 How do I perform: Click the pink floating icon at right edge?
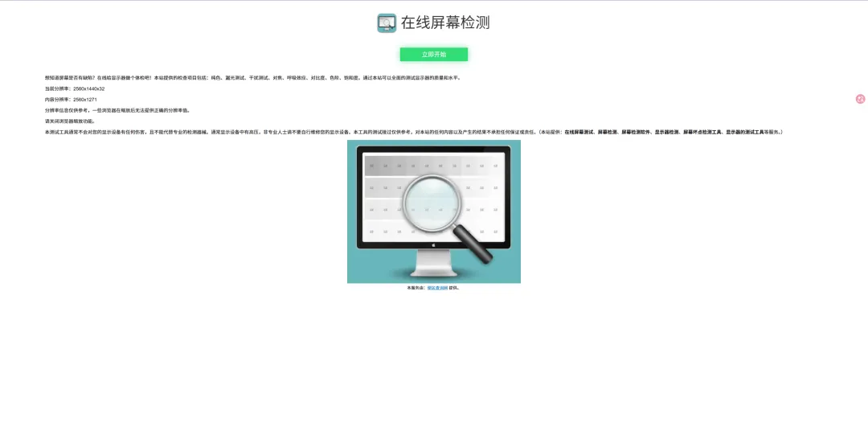(x=860, y=99)
